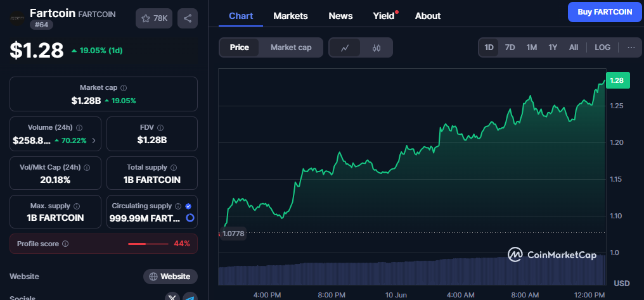Screen dimensions: 644x300
Task: Select the All time range
Action: tap(574, 47)
